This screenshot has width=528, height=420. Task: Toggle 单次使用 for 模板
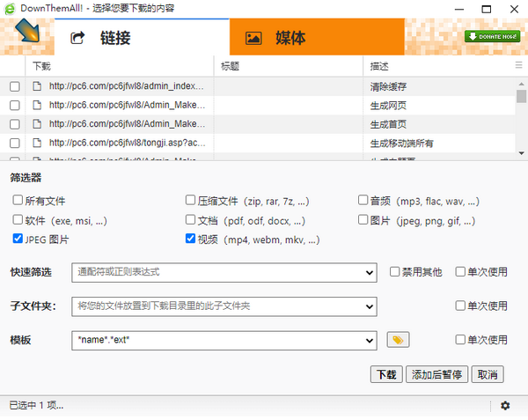460,340
